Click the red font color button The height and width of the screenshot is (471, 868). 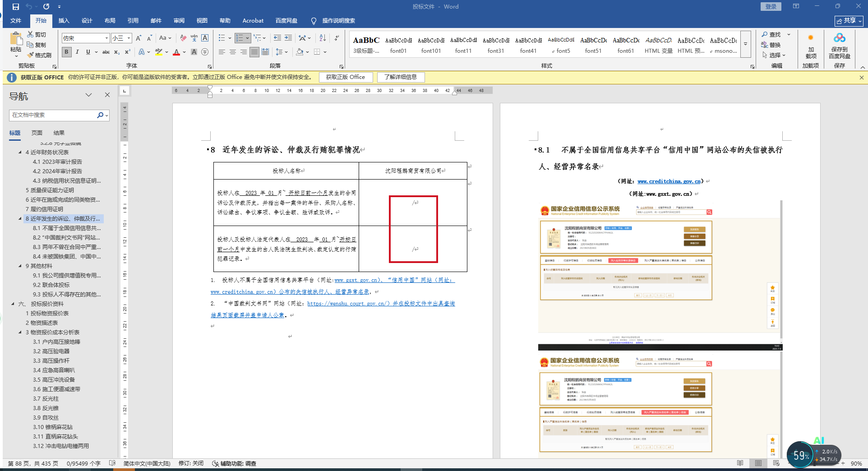click(x=176, y=52)
